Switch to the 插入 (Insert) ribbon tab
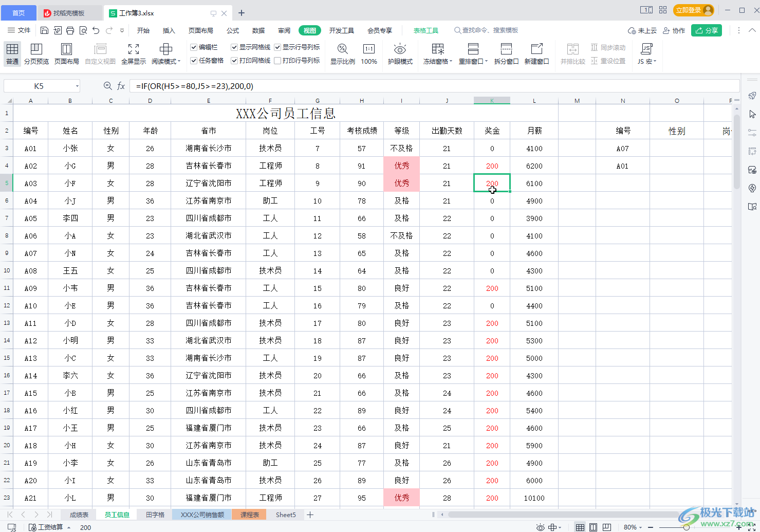The height and width of the screenshot is (532, 760). 169,30
